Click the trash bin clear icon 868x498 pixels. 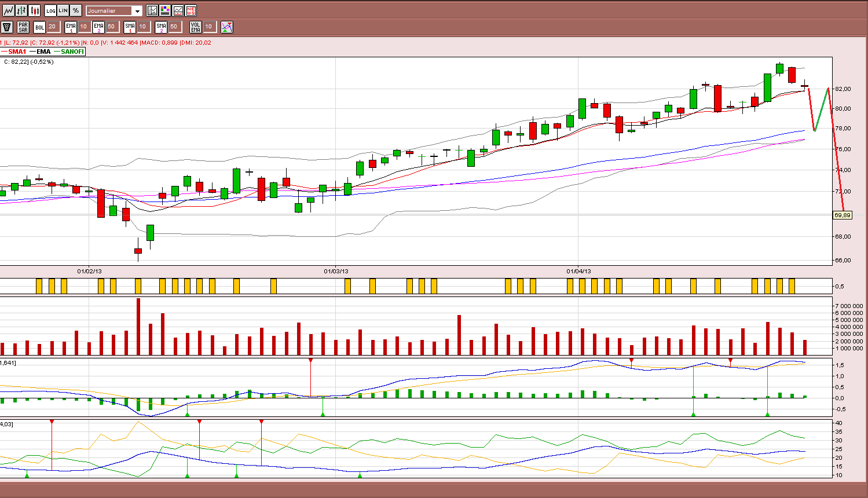coord(7,27)
